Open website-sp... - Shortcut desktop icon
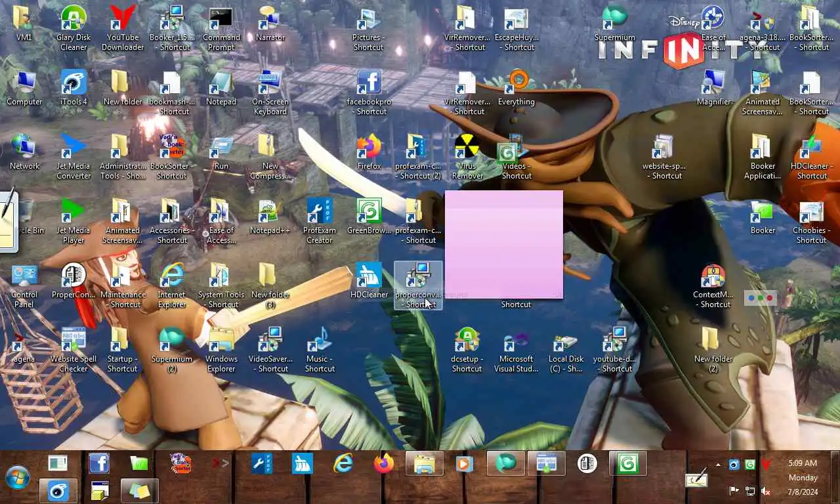The image size is (840, 504). point(664,157)
